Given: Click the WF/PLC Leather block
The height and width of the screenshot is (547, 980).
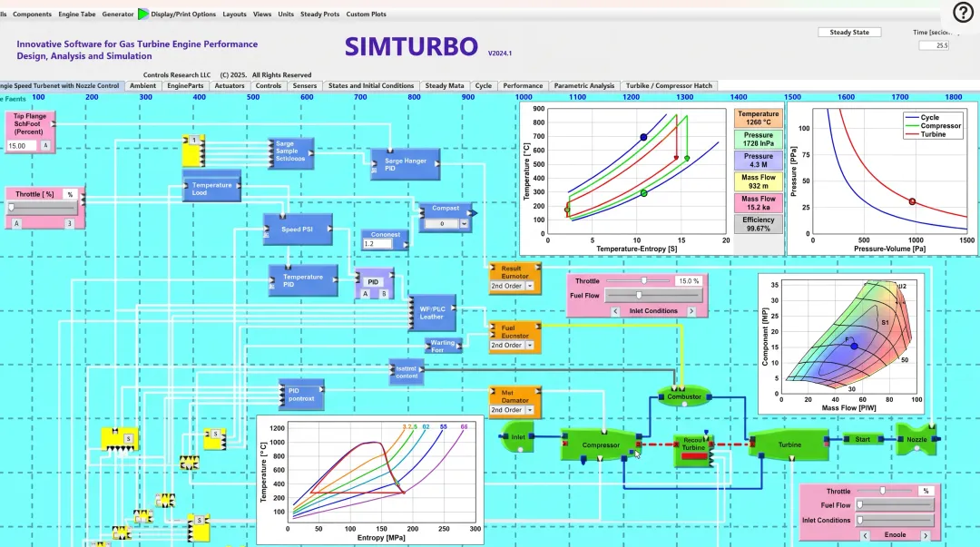Looking at the screenshot, I should pos(432,313).
